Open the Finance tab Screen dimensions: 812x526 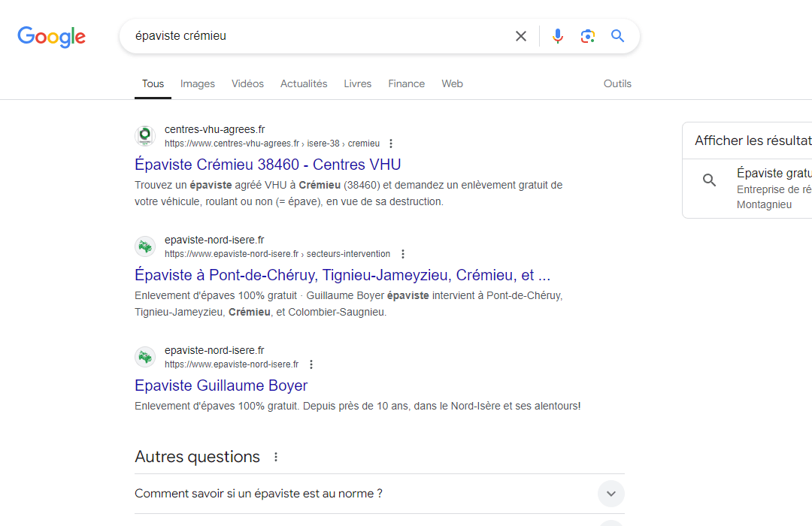point(406,84)
